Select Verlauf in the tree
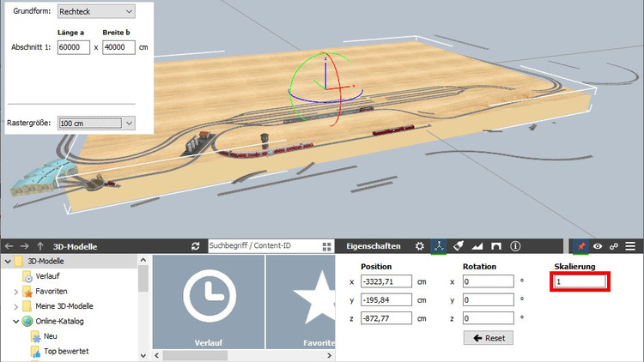The image size is (644, 362). pyautogui.click(x=47, y=276)
